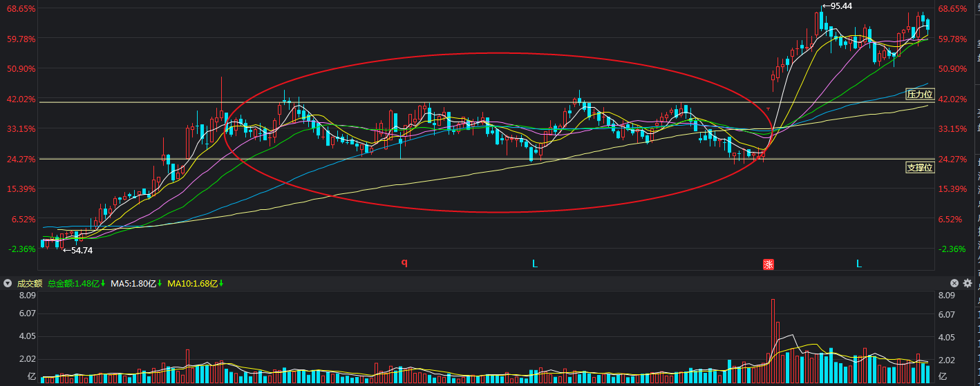Click the 成交额 indicator name
Image resolution: width=980 pixels, height=386 pixels.
click(30, 283)
